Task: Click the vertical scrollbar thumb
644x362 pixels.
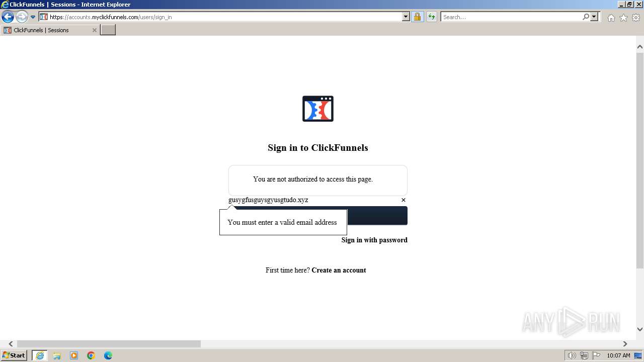Action: (640, 160)
